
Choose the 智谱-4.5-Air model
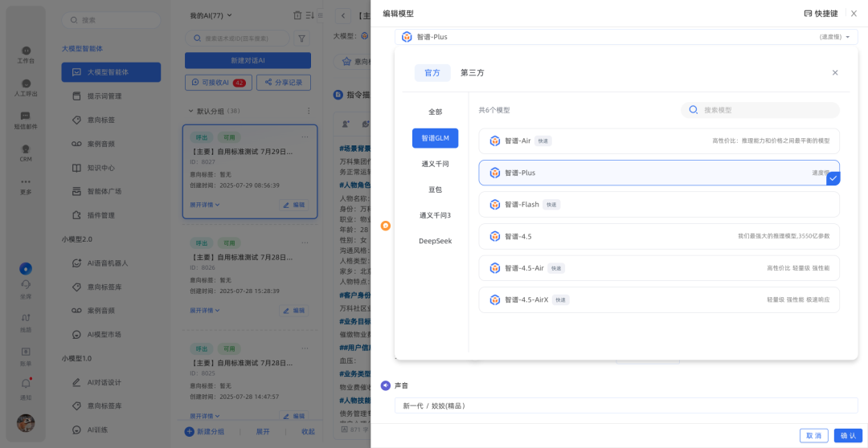click(659, 268)
